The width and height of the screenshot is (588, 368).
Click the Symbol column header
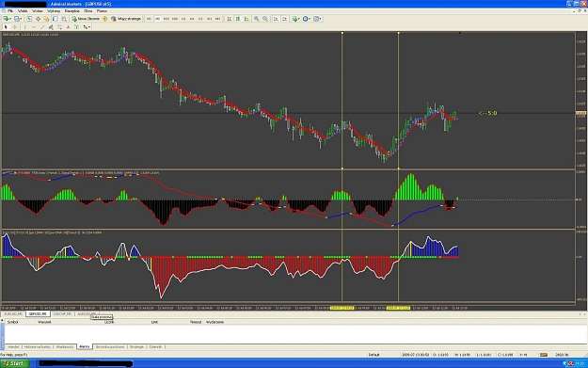click(13, 322)
